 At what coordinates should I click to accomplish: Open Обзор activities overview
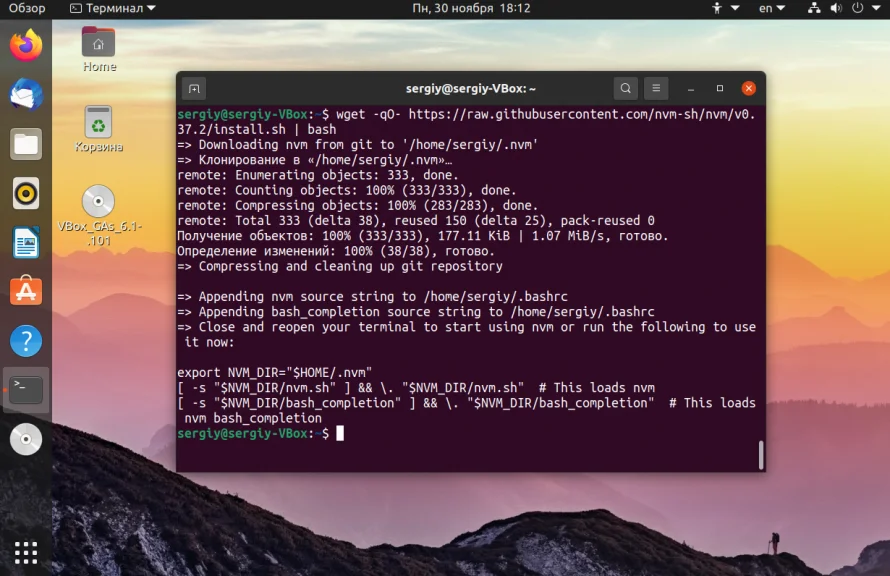tap(27, 8)
